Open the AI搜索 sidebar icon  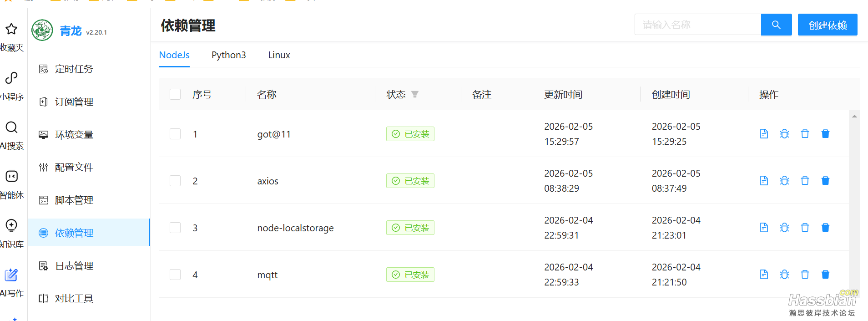(x=11, y=127)
